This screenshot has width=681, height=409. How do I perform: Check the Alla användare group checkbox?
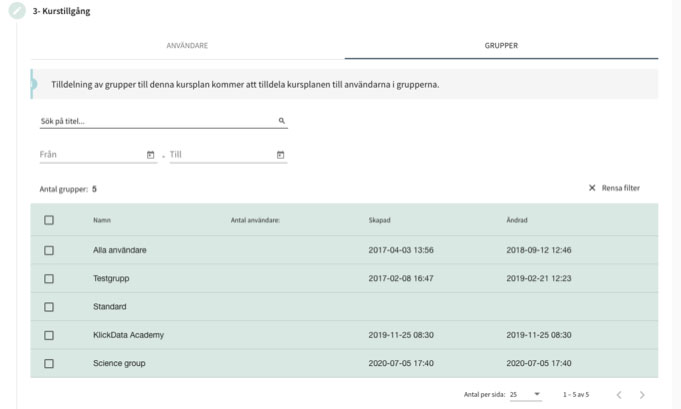point(49,251)
